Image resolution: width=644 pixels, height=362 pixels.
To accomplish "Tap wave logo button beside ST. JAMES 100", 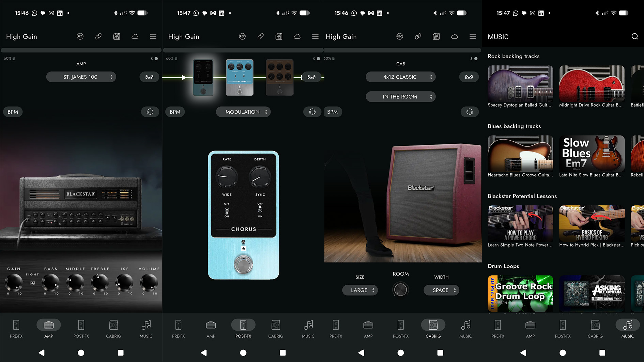I will tap(149, 77).
